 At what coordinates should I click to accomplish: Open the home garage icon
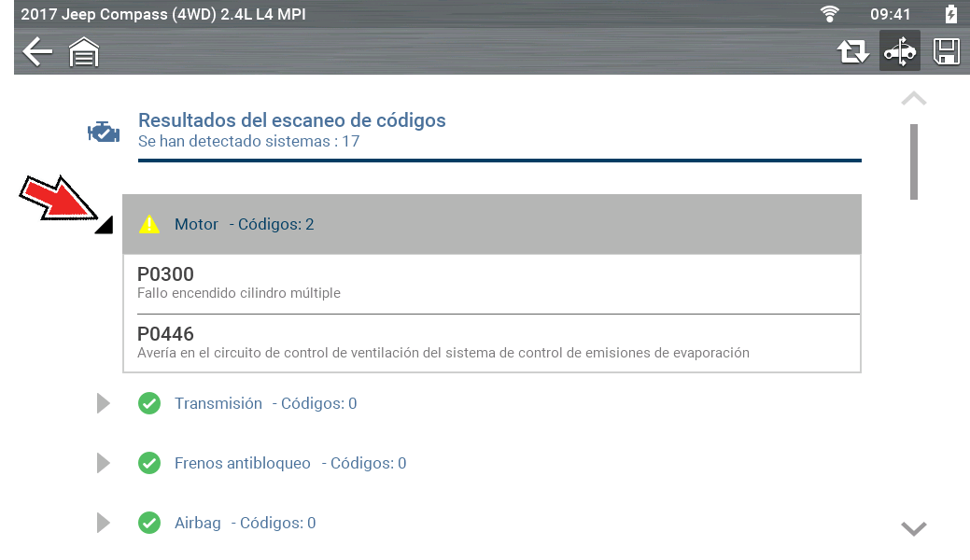[84, 53]
